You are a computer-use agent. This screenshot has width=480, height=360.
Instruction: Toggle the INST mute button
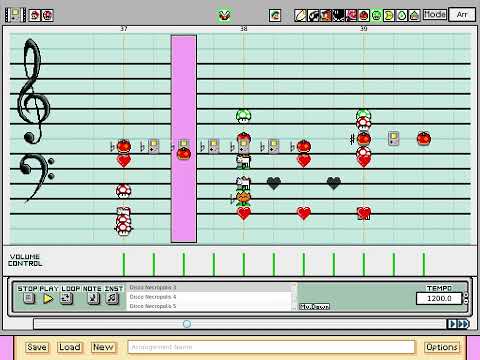point(112,298)
